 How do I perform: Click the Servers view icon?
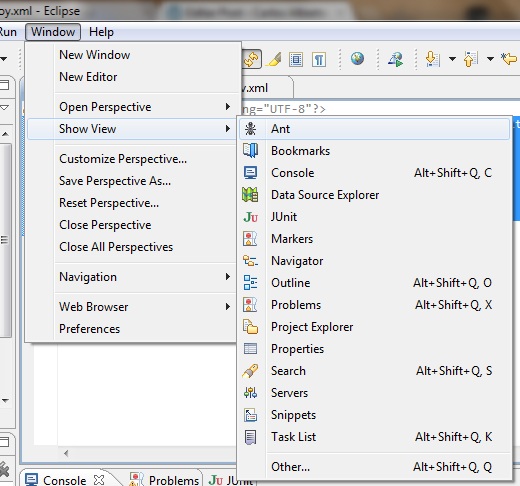coord(250,393)
